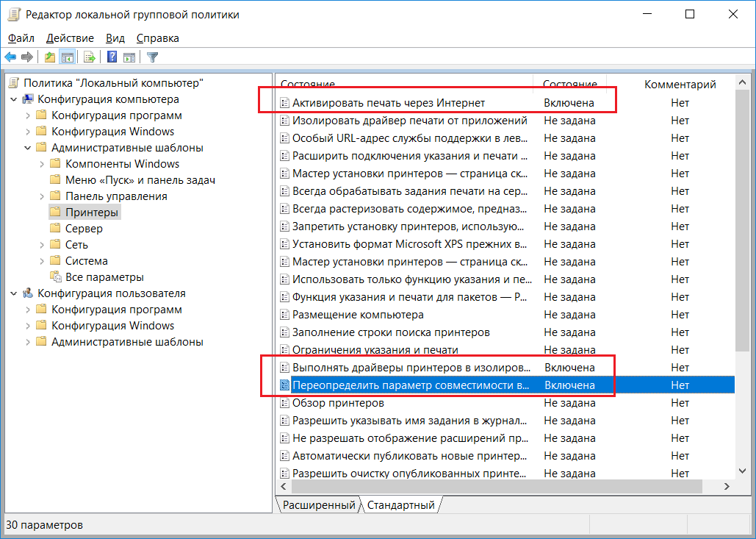756x539 pixels.
Task: Toggle the Show/Hide Console Tree icon
Action: tap(67, 57)
